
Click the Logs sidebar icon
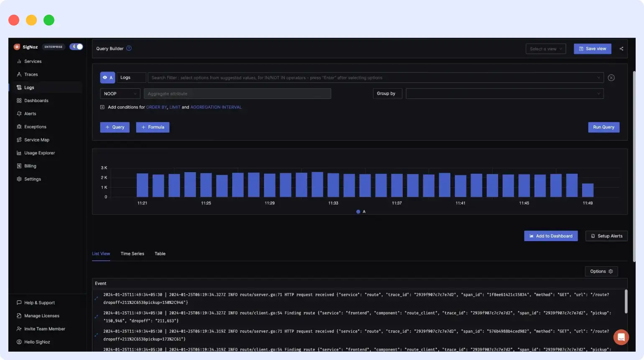click(x=19, y=87)
